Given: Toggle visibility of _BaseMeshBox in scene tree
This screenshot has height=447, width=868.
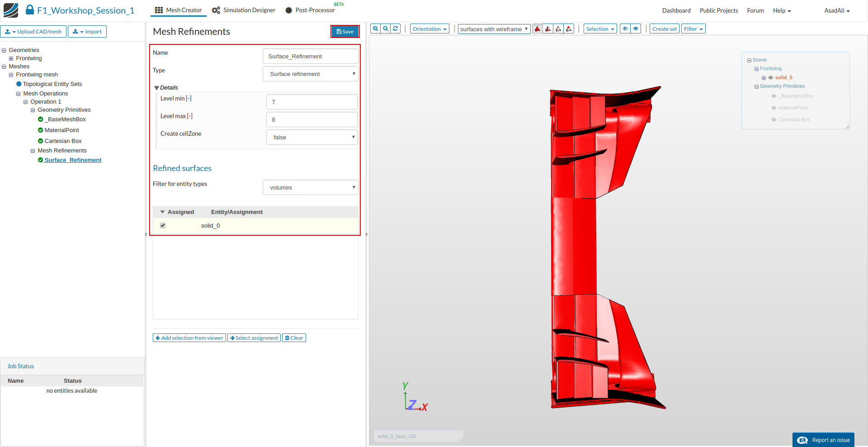Looking at the screenshot, I should point(774,96).
